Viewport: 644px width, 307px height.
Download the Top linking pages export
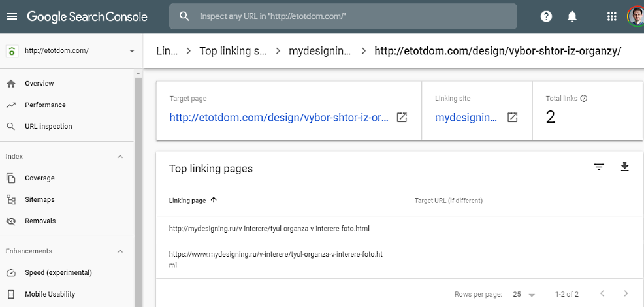click(x=624, y=167)
